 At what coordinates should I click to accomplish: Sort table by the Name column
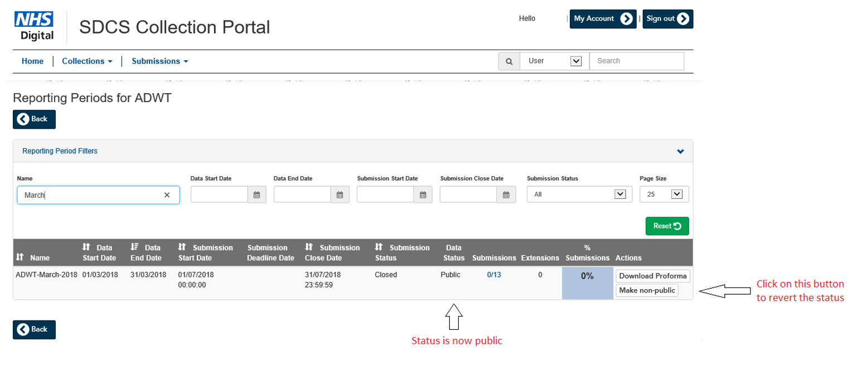32,258
